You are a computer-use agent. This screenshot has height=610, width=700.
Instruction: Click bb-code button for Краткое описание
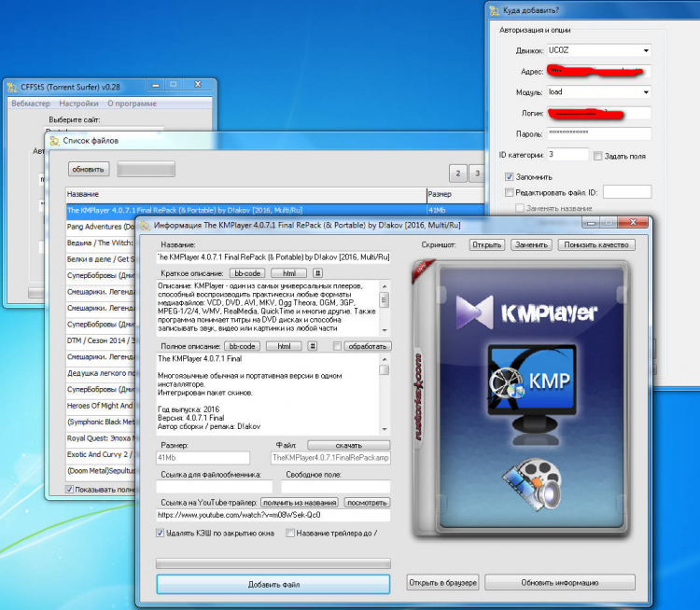point(247,273)
